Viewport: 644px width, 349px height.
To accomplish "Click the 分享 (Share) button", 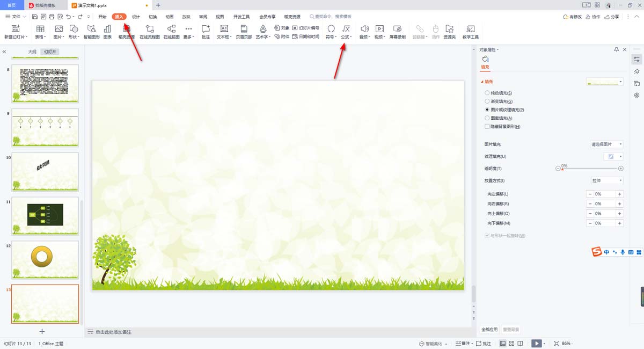I will coord(611,17).
